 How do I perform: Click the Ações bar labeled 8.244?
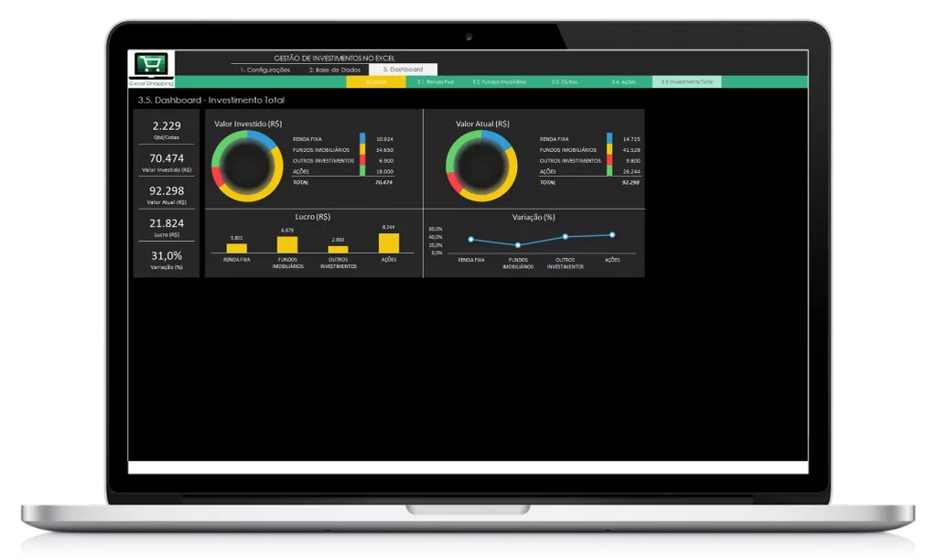tap(389, 242)
